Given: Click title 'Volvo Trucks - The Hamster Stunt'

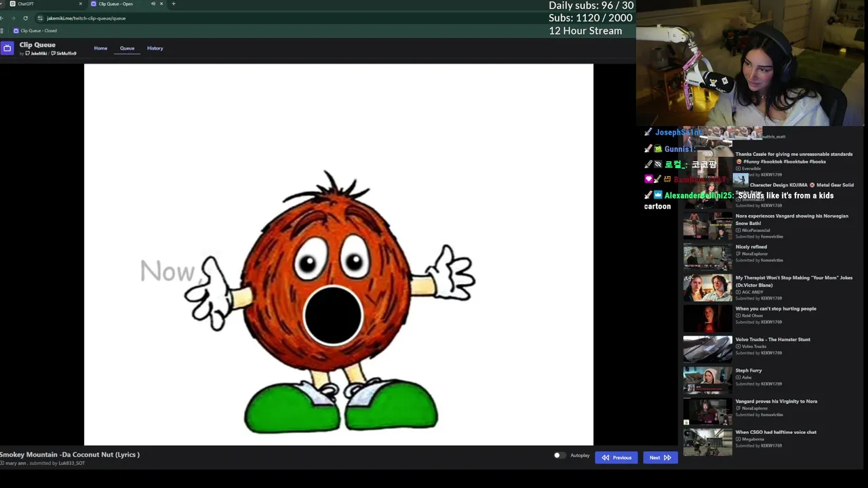Looking at the screenshot, I should point(772,340).
